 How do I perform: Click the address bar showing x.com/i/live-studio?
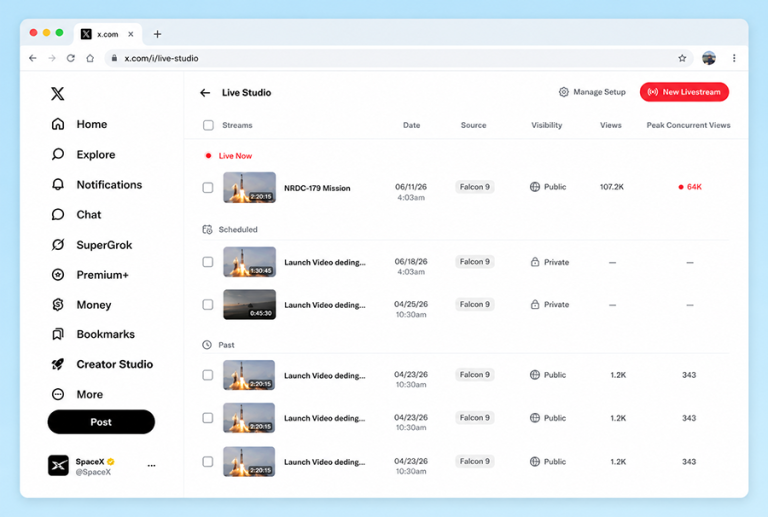coord(399,58)
